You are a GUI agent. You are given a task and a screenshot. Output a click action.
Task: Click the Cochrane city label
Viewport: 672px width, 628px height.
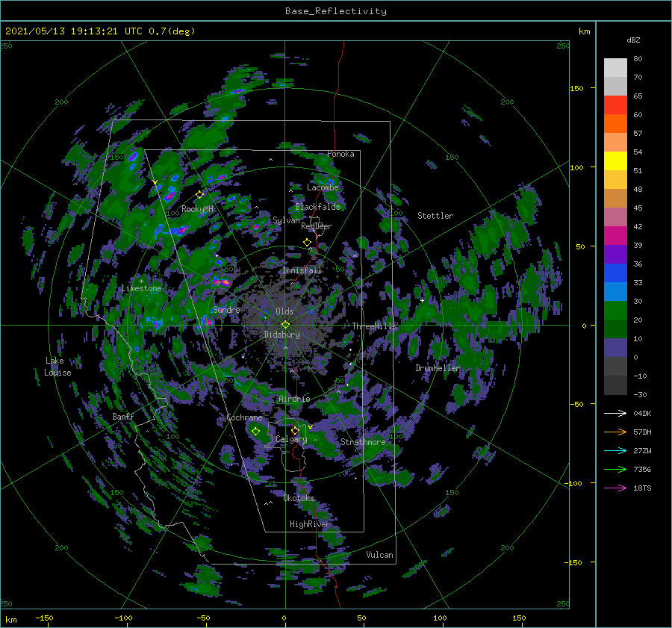pos(244,417)
